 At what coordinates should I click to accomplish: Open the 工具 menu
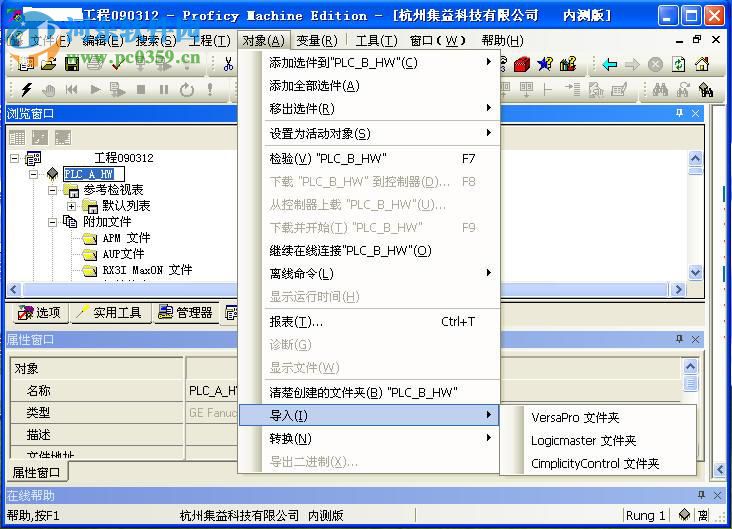click(376, 41)
